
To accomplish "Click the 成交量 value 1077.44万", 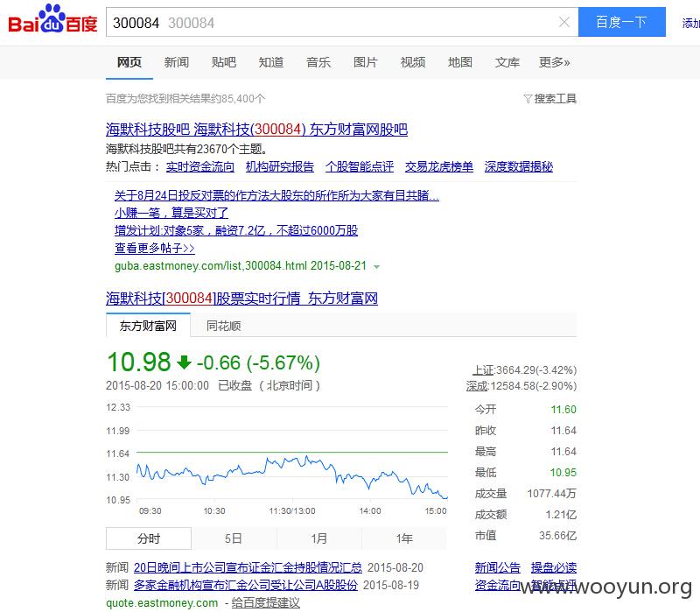I will coord(552,493).
